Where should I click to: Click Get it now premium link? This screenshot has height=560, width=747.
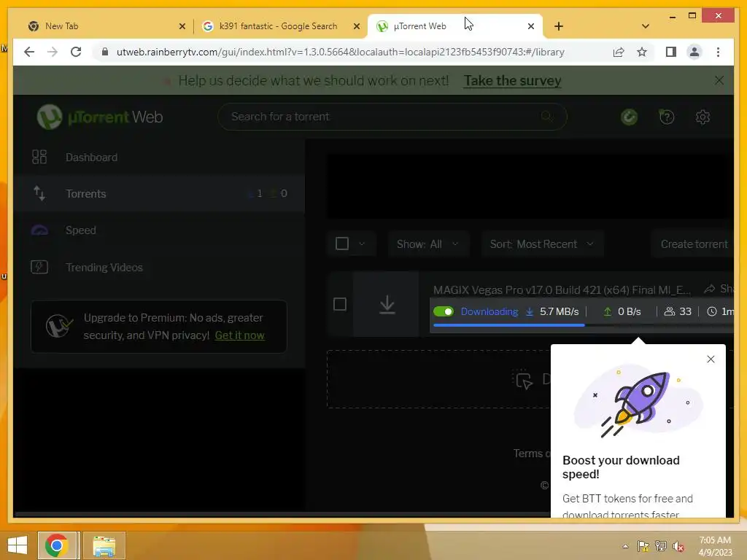pos(239,335)
